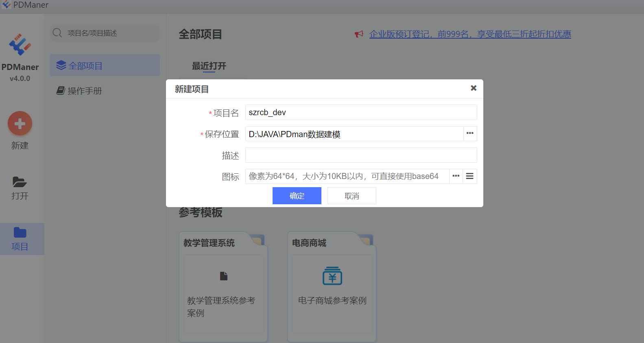Click the 保存位置 path input field
Screen dimensions: 644x343
point(354,133)
